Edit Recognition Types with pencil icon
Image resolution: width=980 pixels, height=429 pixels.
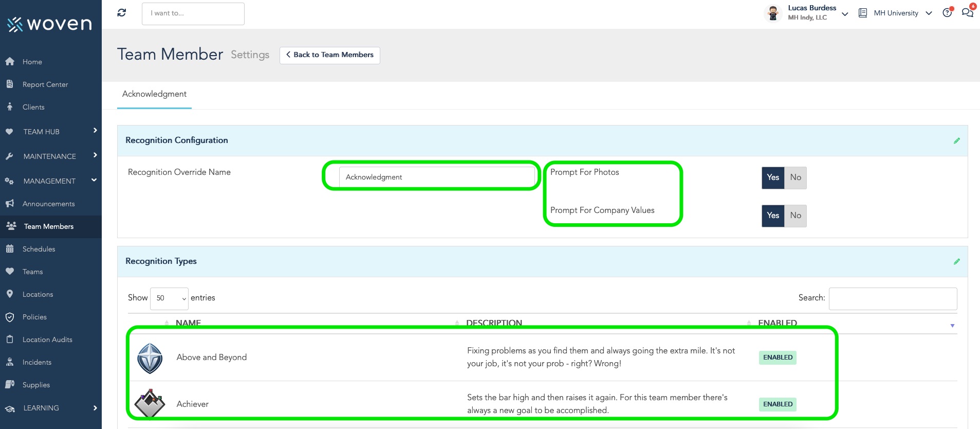coord(957,261)
